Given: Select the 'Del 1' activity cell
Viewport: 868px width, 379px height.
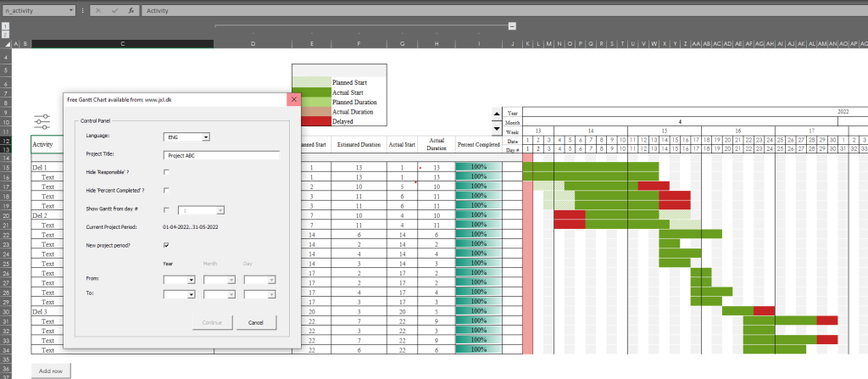Looking at the screenshot, I should click(47, 167).
